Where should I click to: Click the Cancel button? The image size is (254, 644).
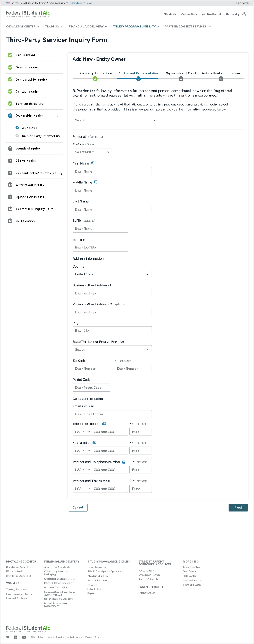point(78,508)
